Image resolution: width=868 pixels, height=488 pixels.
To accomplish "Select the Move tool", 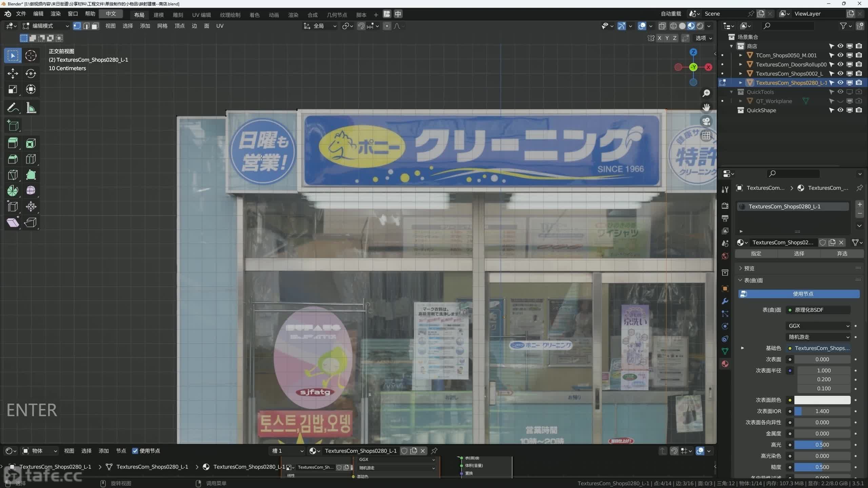I will point(13,74).
